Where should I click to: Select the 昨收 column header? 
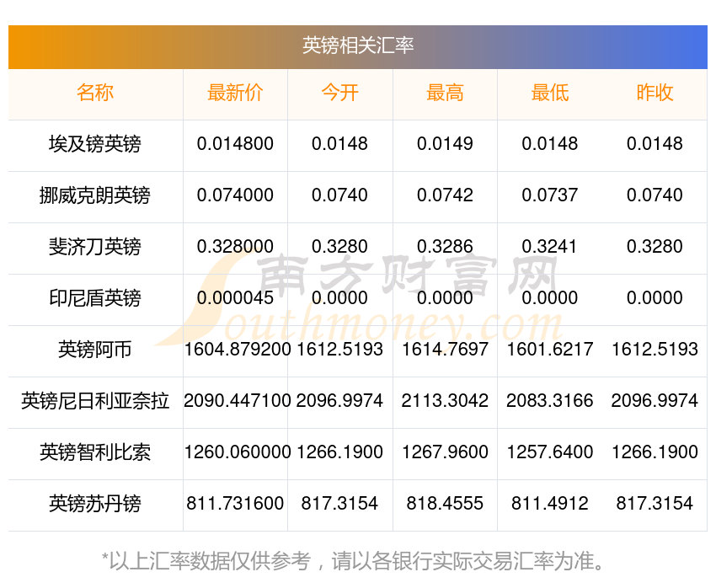(x=655, y=93)
